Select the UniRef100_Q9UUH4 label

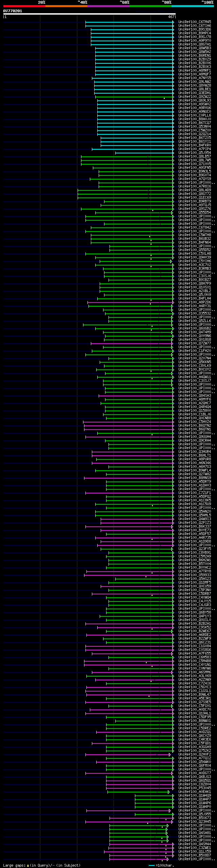(x=195, y=437)
